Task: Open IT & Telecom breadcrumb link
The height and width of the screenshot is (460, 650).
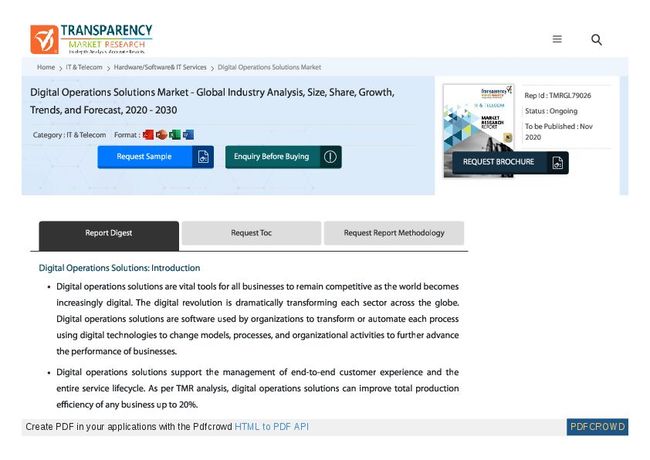Action: (84, 68)
